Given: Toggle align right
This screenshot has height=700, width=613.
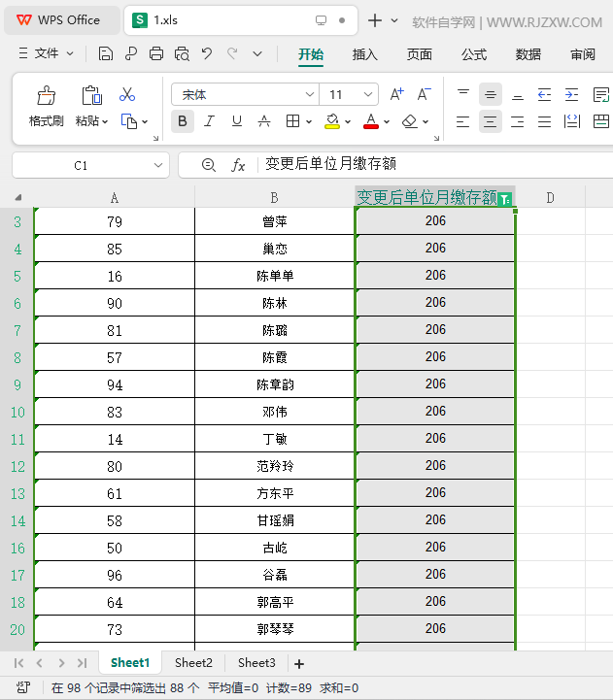Looking at the screenshot, I should 518,121.
